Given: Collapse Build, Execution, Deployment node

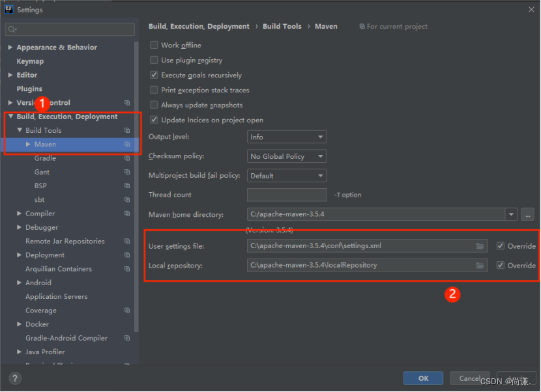Looking at the screenshot, I should [x=10, y=117].
